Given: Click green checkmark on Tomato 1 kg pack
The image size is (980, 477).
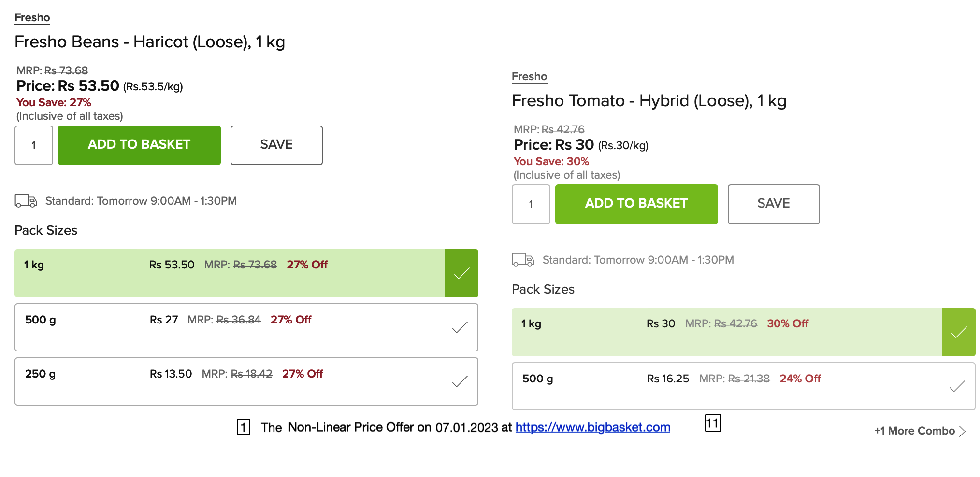Looking at the screenshot, I should [959, 332].
